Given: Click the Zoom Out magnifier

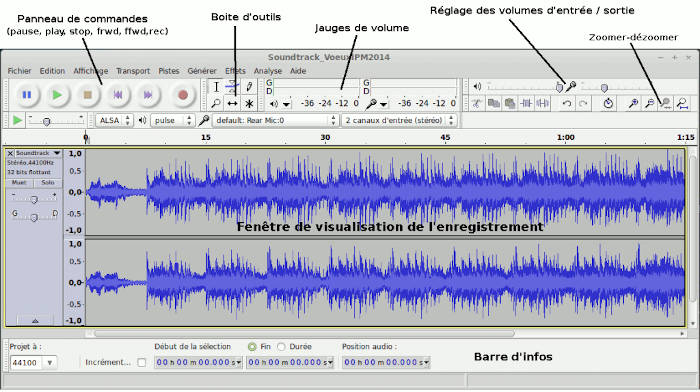Looking at the screenshot, I should click(x=650, y=104).
